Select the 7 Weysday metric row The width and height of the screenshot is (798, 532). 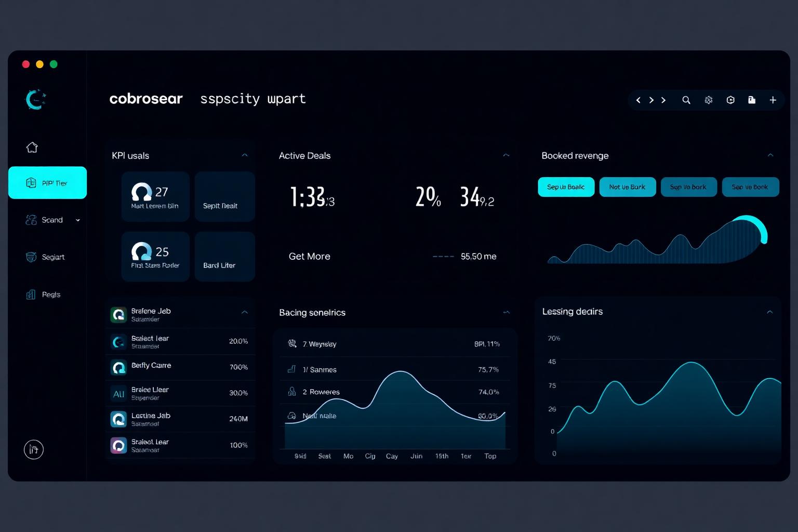click(395, 343)
